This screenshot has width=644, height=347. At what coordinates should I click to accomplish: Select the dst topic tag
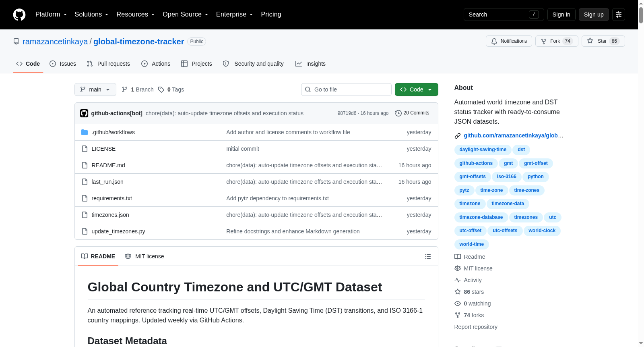(521, 150)
